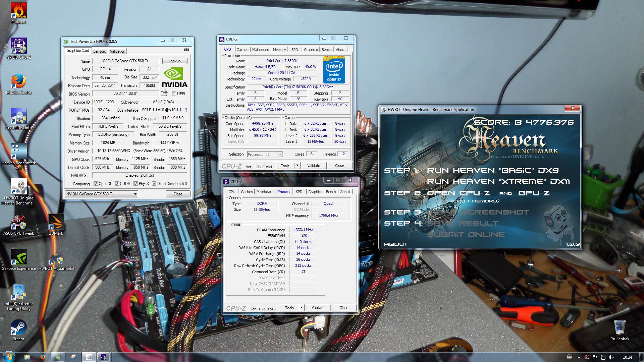This screenshot has height=362, width=644.
Task: Select the GeForce Experience desktop icon
Action: 18,260
